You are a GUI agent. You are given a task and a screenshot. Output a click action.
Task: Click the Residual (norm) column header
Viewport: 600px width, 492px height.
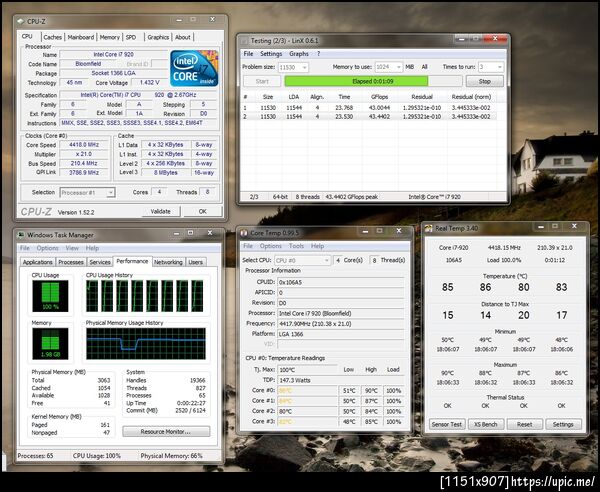(x=471, y=97)
